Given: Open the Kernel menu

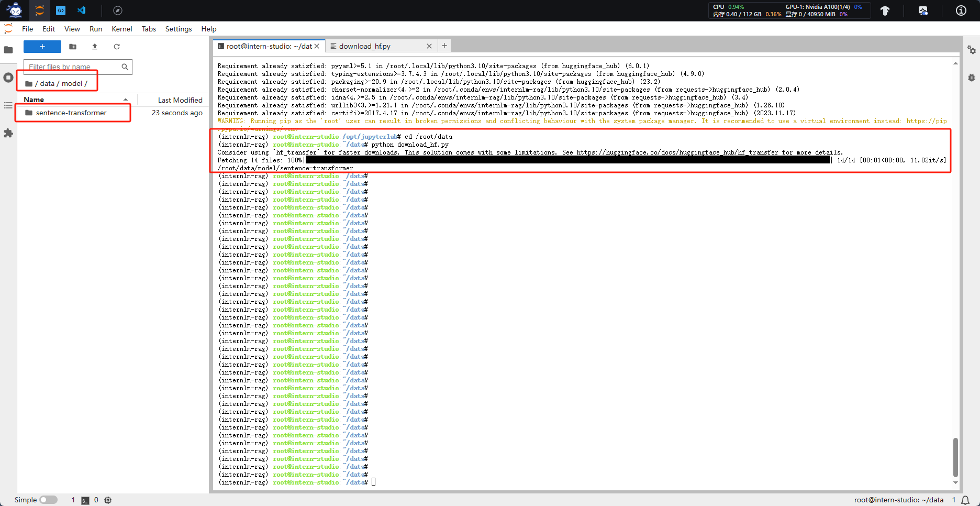Looking at the screenshot, I should point(122,29).
